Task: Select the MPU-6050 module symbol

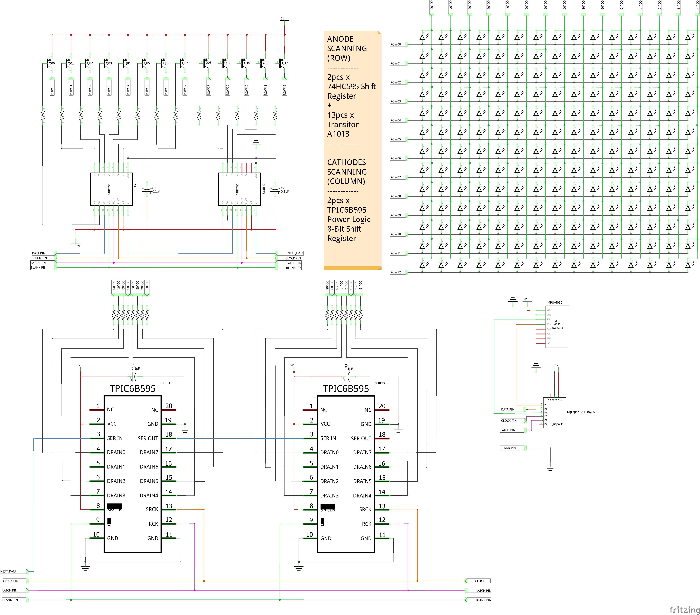Action: pos(557,327)
